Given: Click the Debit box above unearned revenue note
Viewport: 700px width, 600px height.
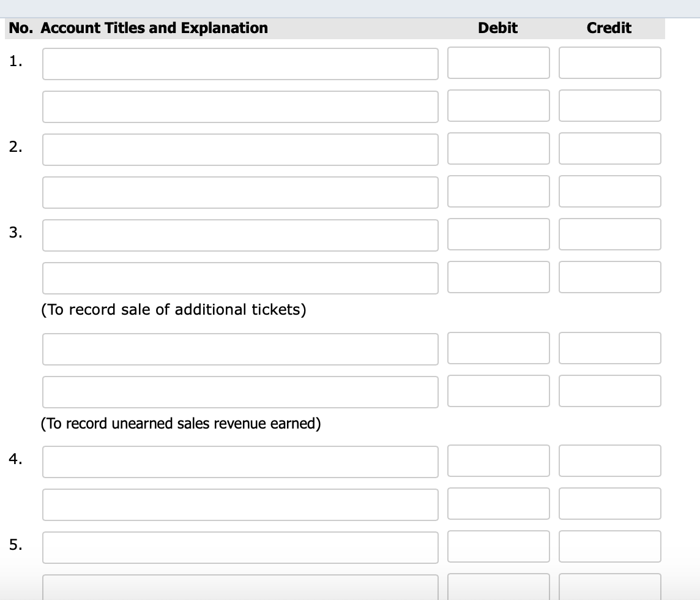Looking at the screenshot, I should click(x=498, y=391).
